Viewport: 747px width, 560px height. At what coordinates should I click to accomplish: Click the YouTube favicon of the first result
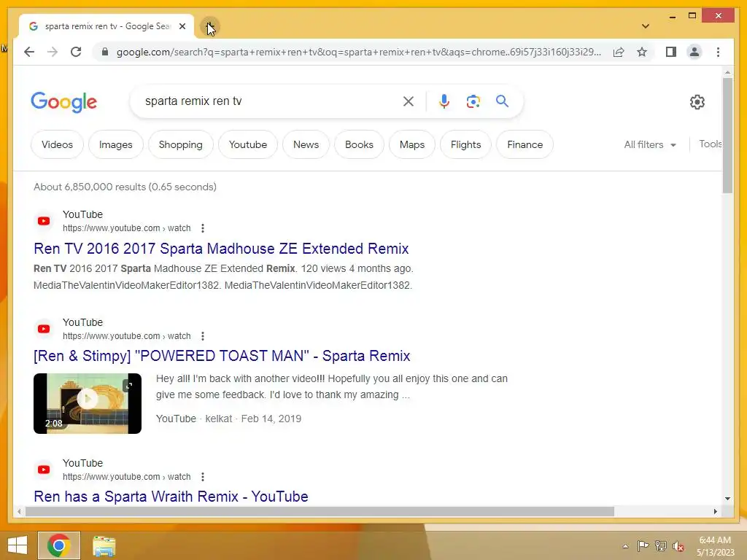pos(44,221)
